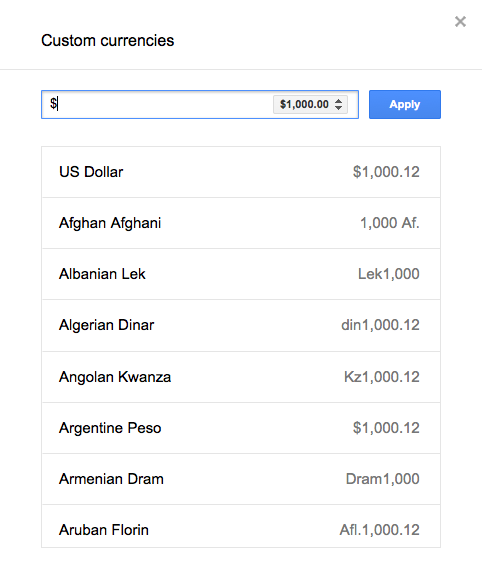Click the Kz1,000.12 format sample
Screen dimensions: 482x577
(382, 377)
